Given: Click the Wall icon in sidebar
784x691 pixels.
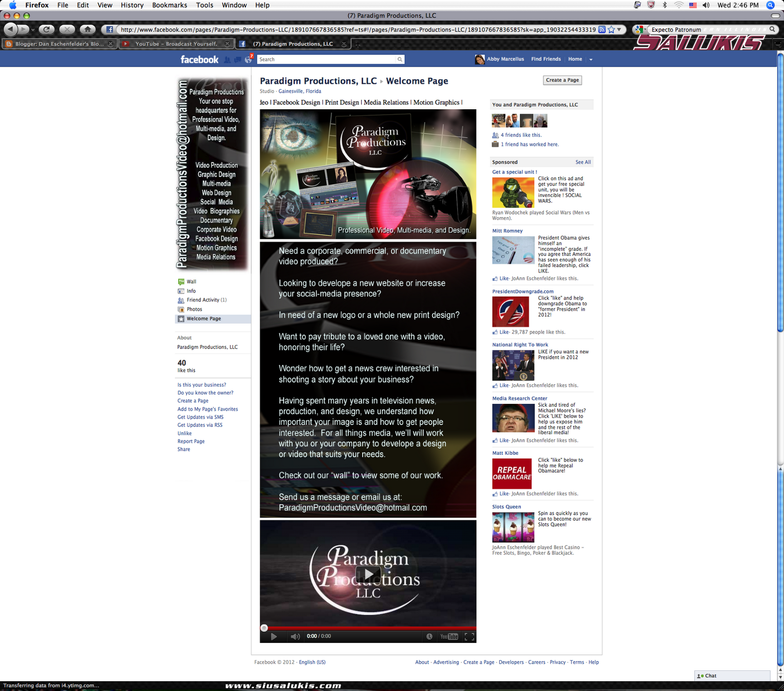Looking at the screenshot, I should (x=181, y=282).
